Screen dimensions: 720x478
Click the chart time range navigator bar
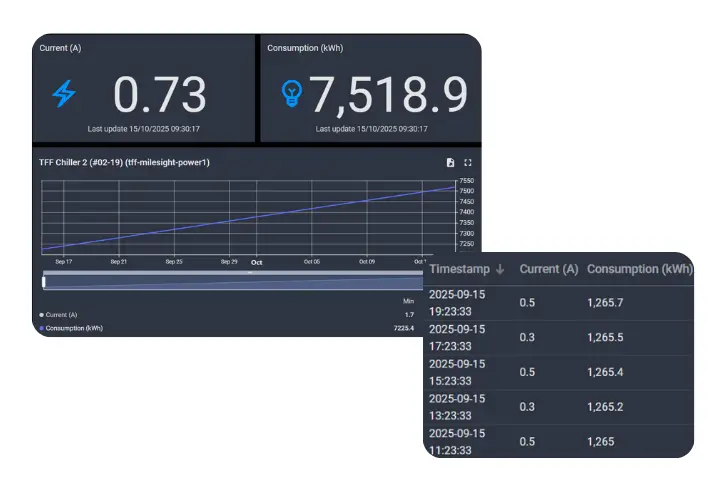pos(240,283)
